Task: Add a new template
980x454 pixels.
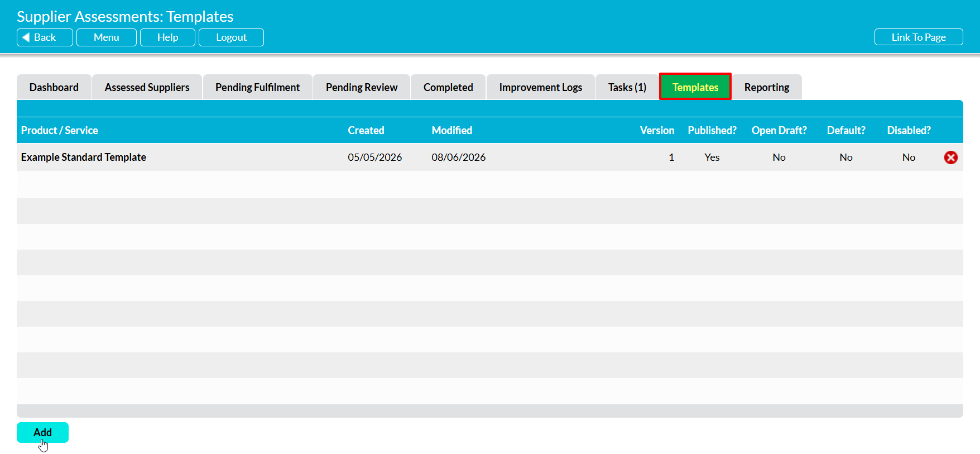Action: (x=42, y=432)
